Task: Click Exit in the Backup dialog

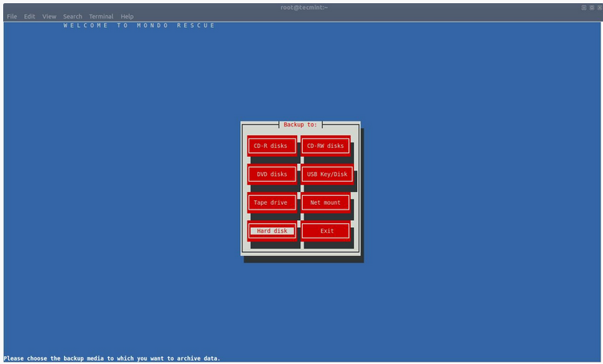Action: click(x=325, y=231)
